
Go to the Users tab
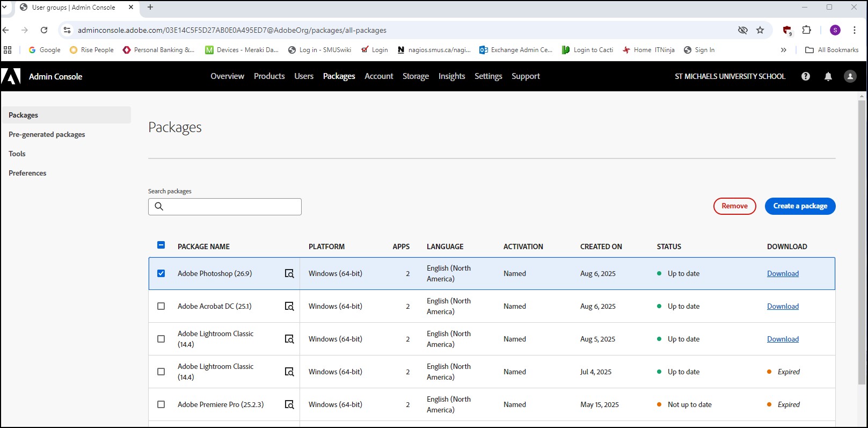[x=304, y=76]
